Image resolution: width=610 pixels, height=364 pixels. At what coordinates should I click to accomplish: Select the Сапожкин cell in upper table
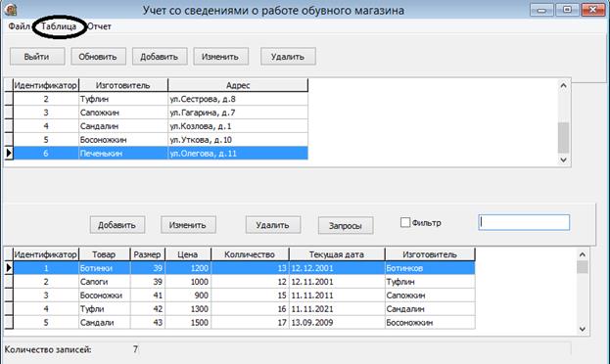pos(123,113)
